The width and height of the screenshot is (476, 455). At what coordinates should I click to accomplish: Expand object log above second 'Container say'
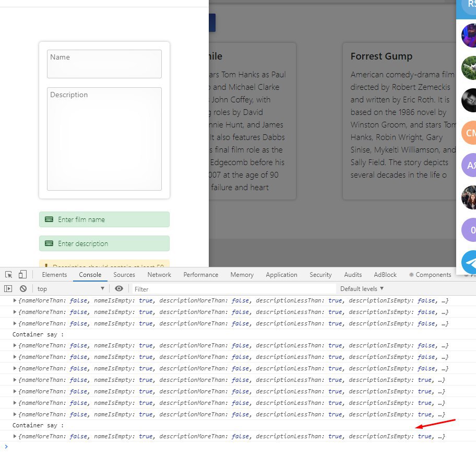click(14, 415)
